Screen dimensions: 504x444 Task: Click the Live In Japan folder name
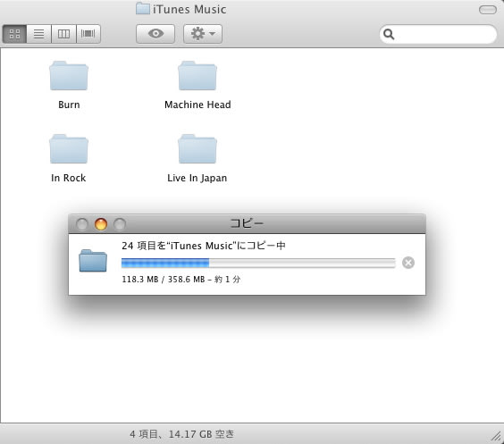[197, 179]
